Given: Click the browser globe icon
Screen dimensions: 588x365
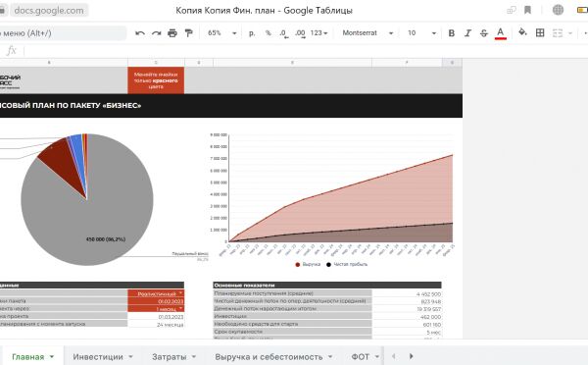Looking at the screenshot, I should [x=558, y=10].
